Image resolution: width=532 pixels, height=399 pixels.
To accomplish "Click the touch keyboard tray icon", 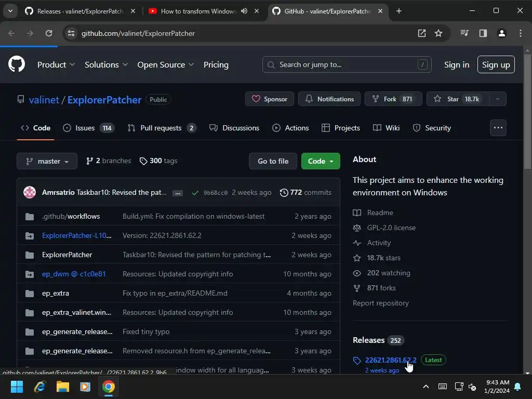I will tap(443, 387).
